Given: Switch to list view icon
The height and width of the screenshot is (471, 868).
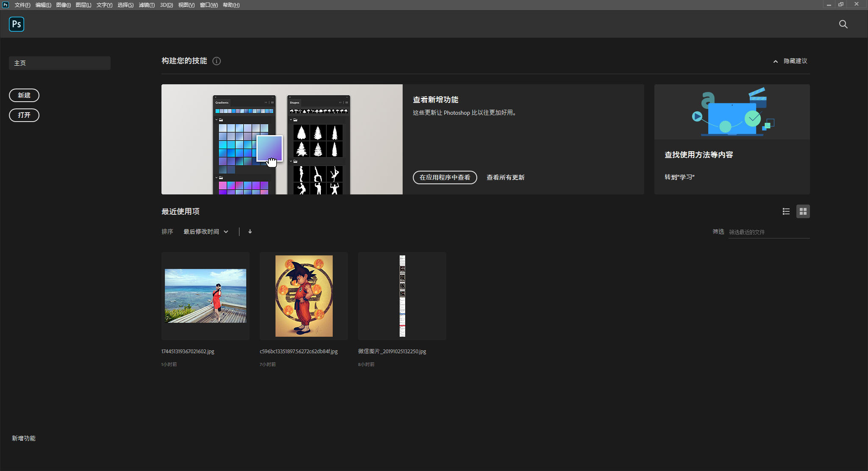Looking at the screenshot, I should pyautogui.click(x=786, y=211).
